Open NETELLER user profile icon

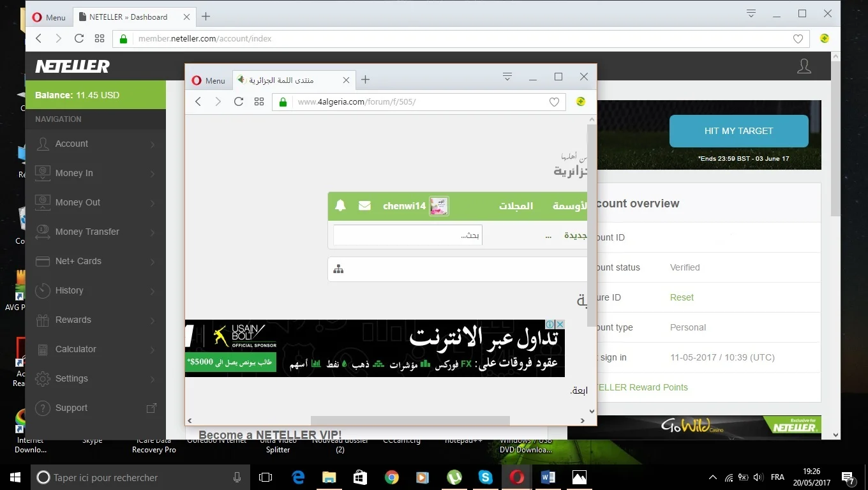pyautogui.click(x=804, y=66)
